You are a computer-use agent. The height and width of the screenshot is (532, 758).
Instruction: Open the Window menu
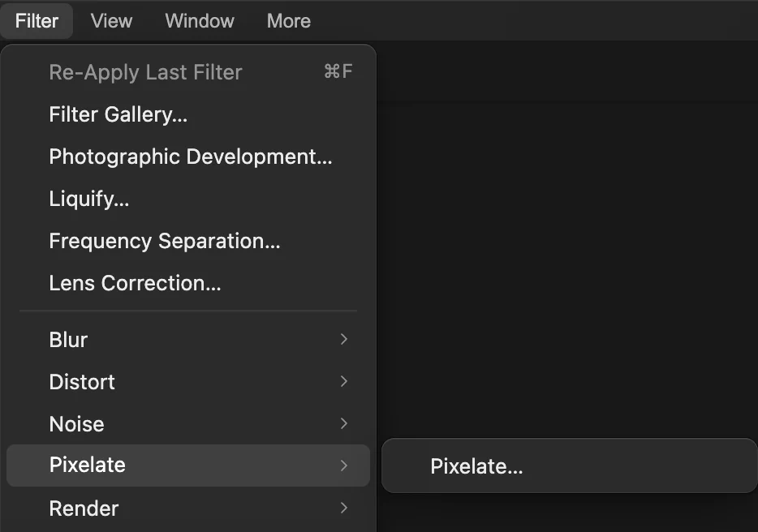point(200,21)
